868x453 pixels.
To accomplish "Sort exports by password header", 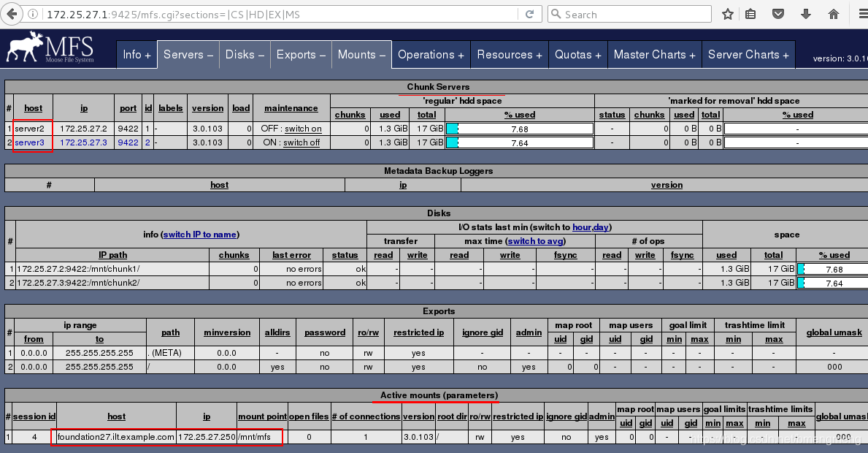I will [x=325, y=332].
